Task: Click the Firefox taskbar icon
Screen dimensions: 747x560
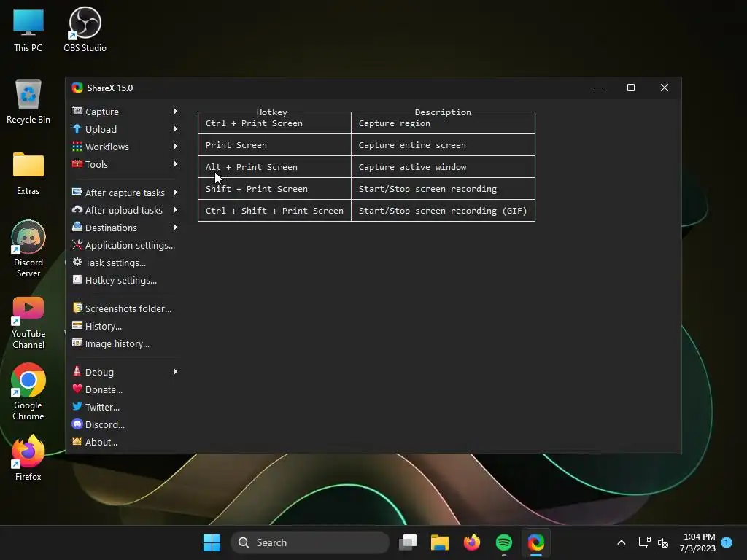Action: tap(472, 542)
